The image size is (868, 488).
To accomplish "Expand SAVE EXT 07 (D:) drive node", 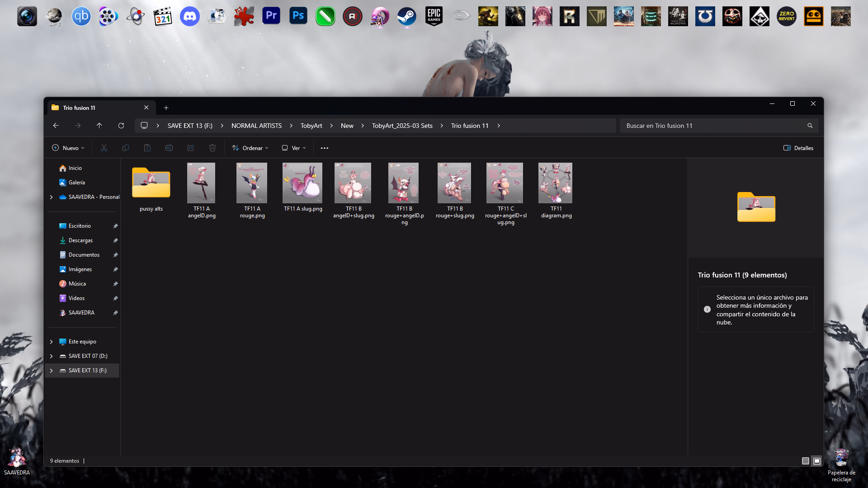I will click(x=51, y=356).
